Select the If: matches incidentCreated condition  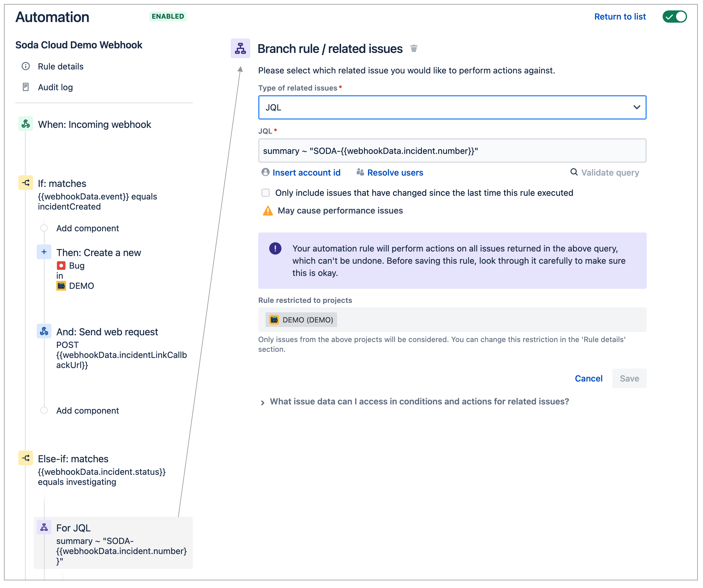click(97, 194)
